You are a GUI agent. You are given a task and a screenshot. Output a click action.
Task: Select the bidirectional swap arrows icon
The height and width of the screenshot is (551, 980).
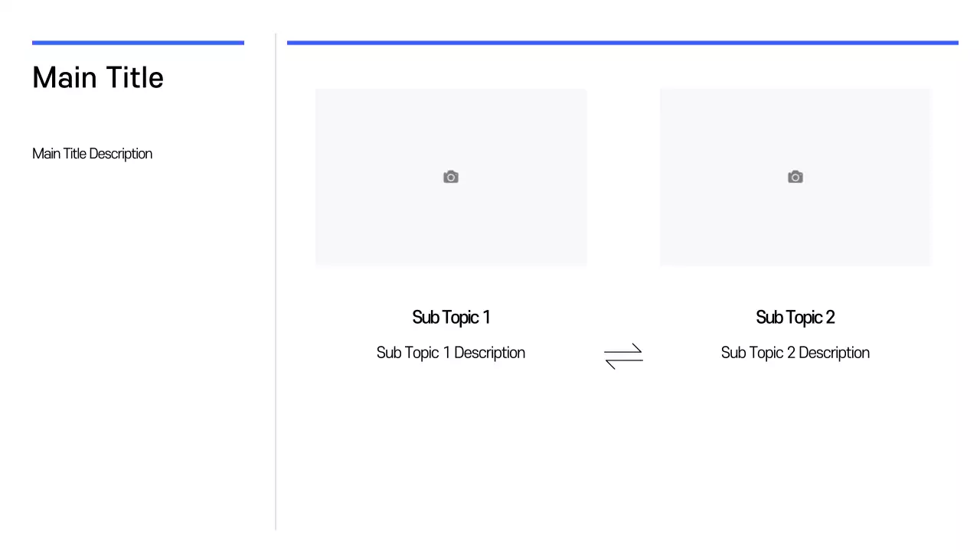point(623,356)
